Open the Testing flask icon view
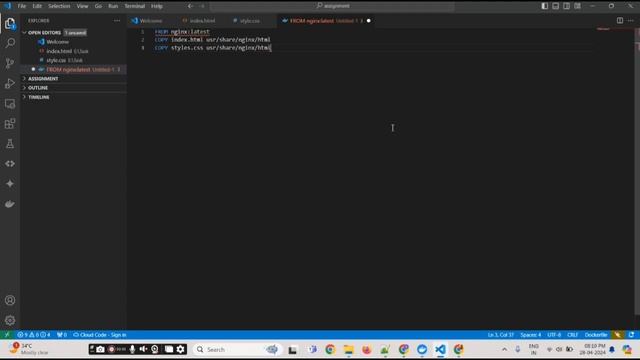640x360 pixels. pos(10,144)
